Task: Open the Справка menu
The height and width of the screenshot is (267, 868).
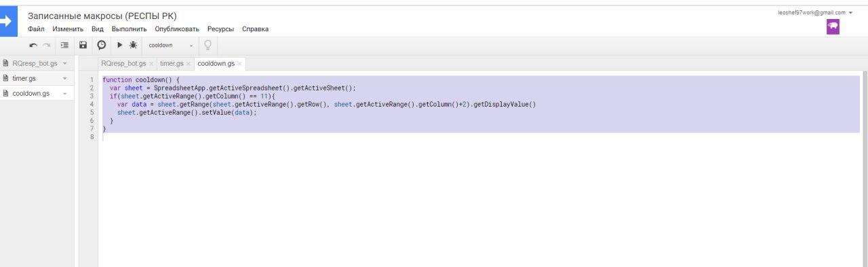Action: (255, 29)
